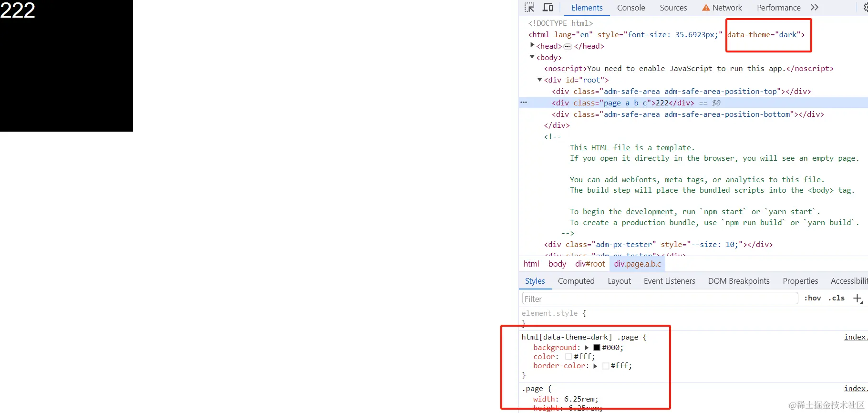Open the color property #fff swatch

[x=568, y=357]
